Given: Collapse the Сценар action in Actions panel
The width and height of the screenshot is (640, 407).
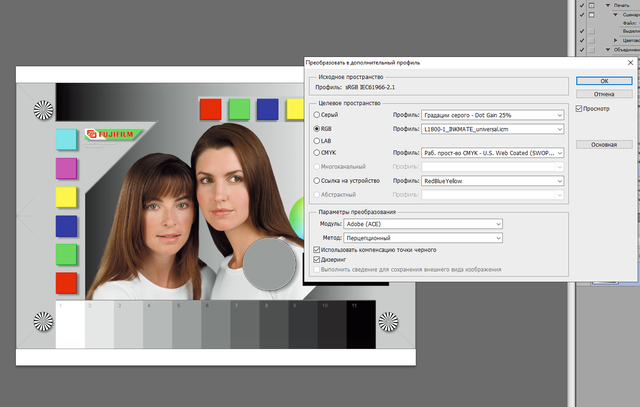Looking at the screenshot, I should [616, 15].
